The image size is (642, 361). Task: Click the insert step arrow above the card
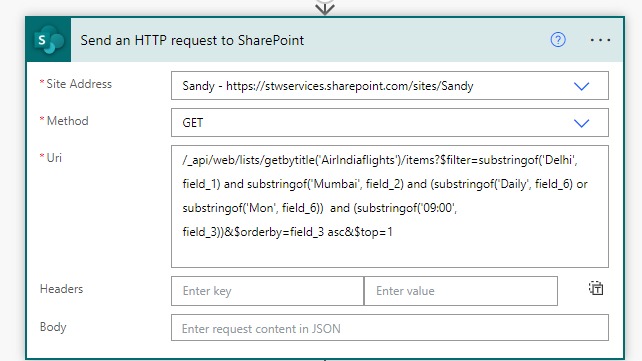pos(325,7)
